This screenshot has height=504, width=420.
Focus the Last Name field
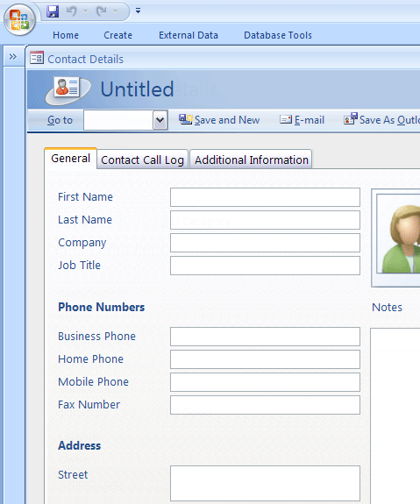click(x=265, y=220)
